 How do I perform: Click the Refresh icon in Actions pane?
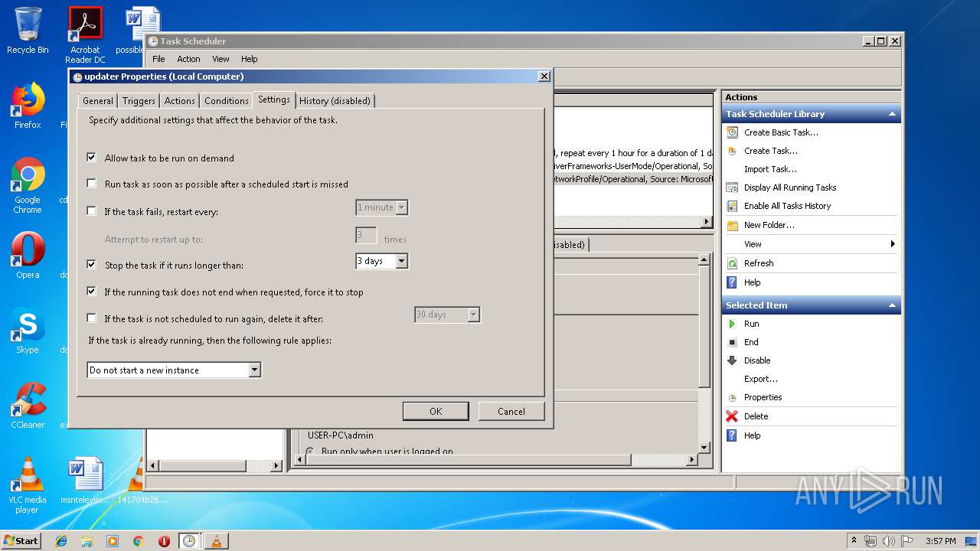pyautogui.click(x=732, y=263)
